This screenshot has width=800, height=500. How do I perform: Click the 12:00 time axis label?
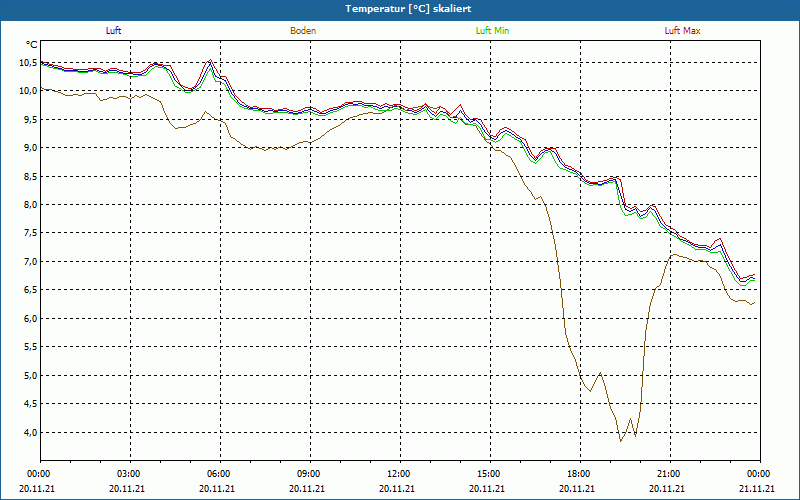coord(398,473)
